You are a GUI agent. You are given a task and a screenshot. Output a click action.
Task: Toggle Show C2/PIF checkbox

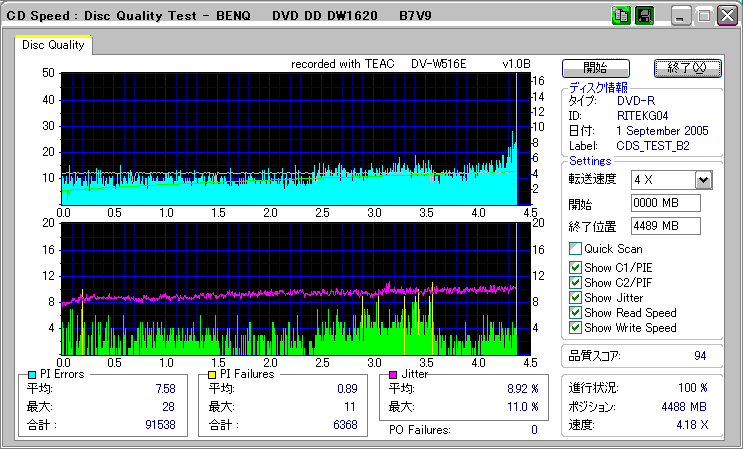point(575,282)
